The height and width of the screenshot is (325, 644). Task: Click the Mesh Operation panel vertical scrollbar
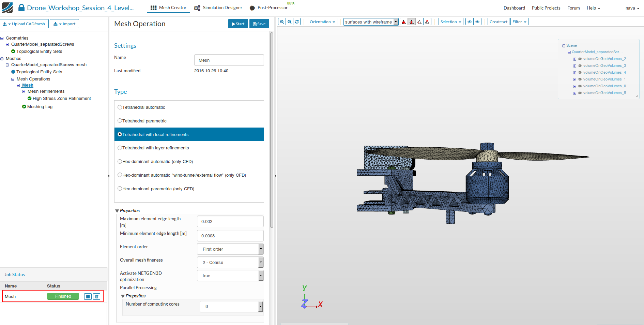[x=272, y=130]
